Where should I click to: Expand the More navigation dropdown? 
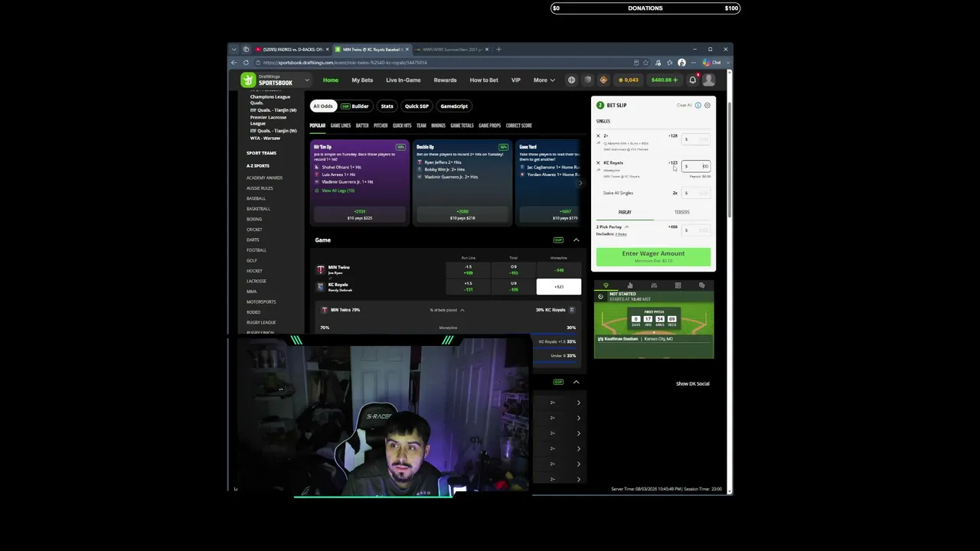(544, 80)
